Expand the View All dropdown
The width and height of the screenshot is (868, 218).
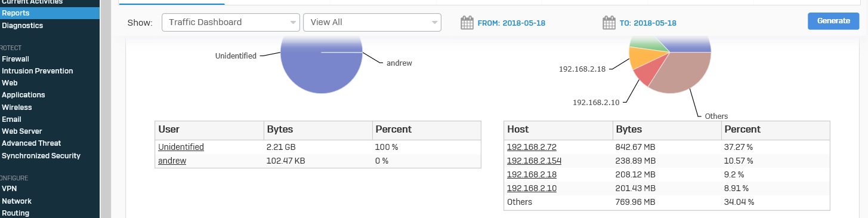(372, 22)
